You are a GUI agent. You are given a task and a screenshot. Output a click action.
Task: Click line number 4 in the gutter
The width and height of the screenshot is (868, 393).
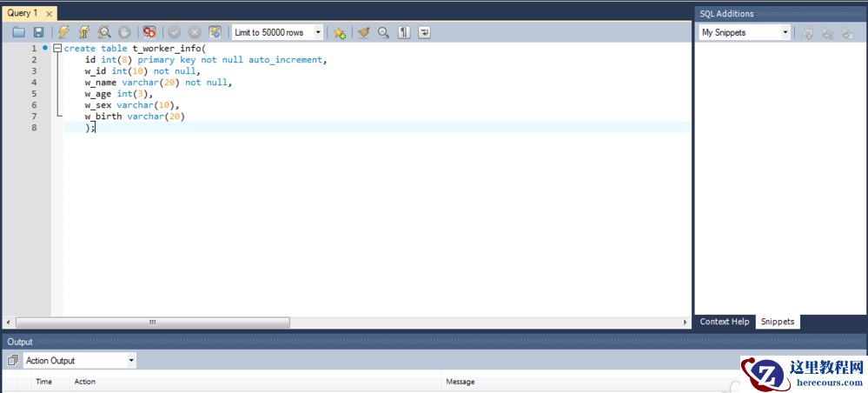[x=35, y=82]
